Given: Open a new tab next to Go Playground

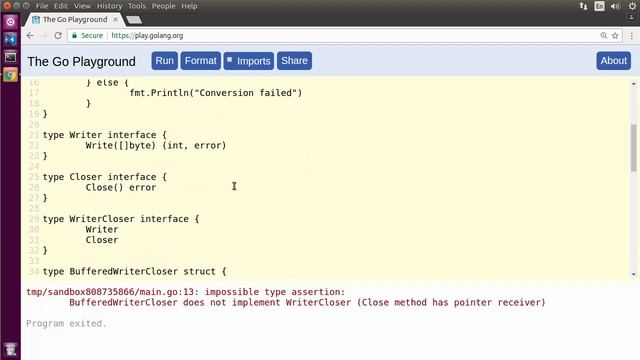Looking at the screenshot, I should tap(134, 20).
